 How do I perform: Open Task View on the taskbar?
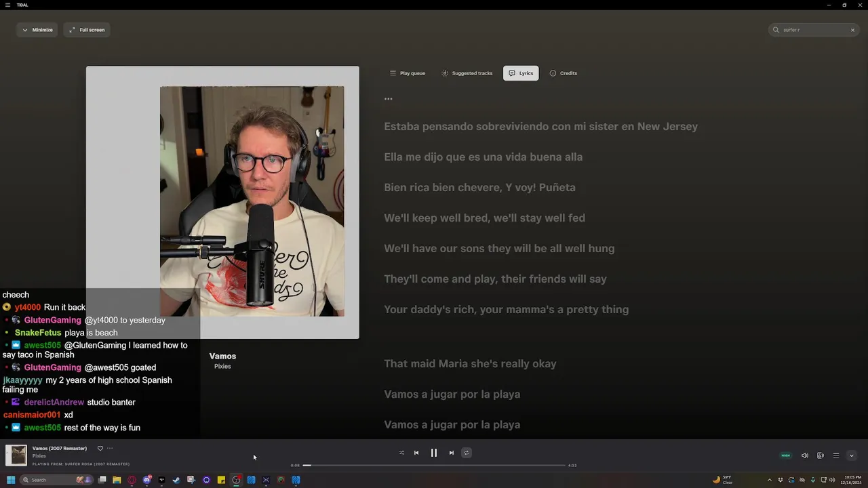(x=102, y=480)
